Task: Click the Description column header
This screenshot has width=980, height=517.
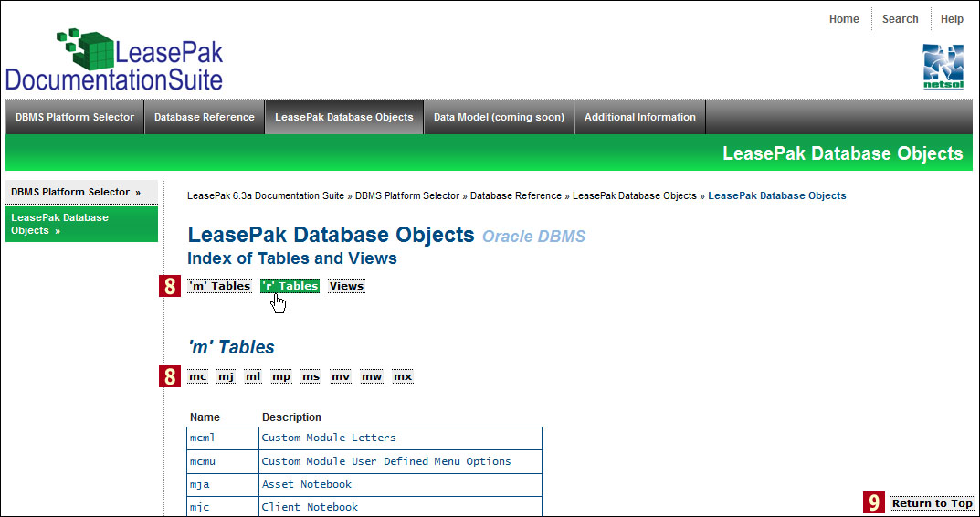Action: click(291, 417)
